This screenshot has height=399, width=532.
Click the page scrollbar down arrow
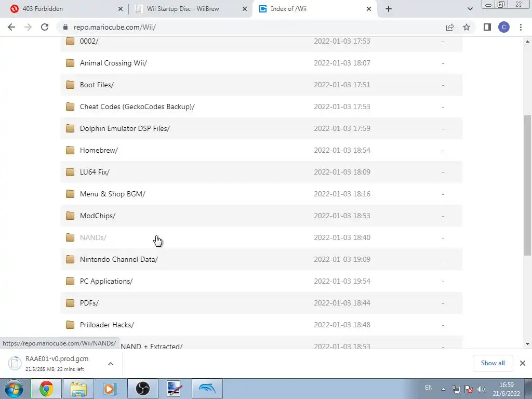tap(527, 344)
